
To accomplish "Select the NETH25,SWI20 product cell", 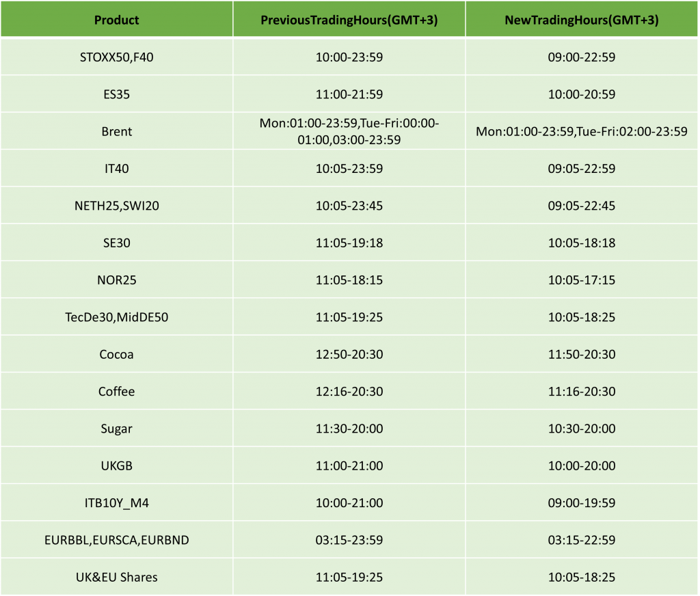I will [116, 205].
